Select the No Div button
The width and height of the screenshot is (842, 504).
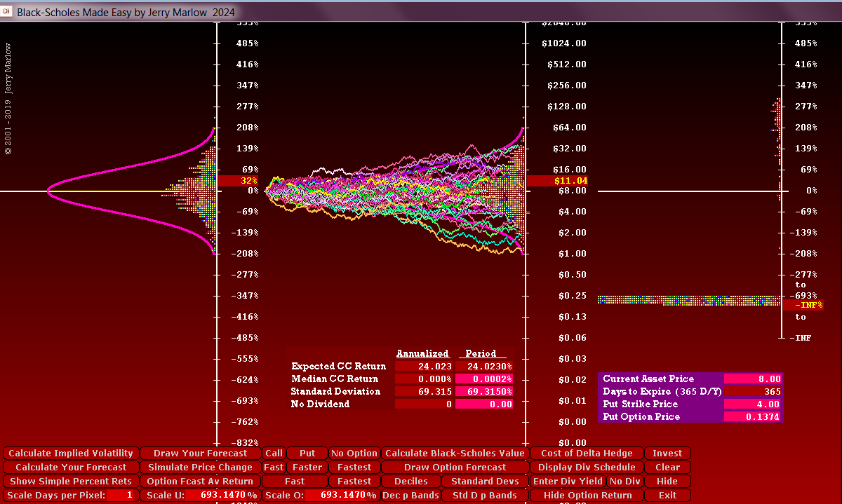click(624, 482)
